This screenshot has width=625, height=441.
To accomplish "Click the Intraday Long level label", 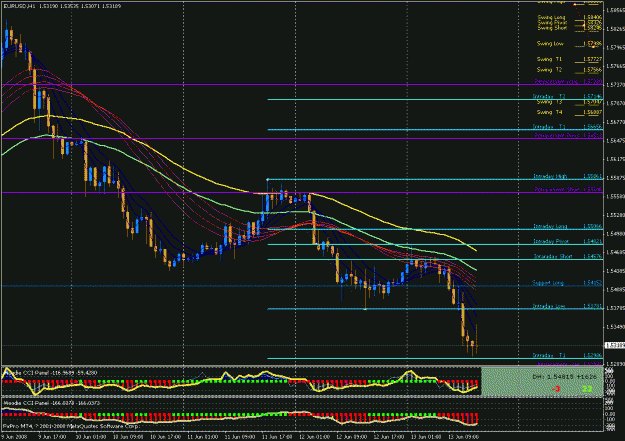I will click(550, 226).
